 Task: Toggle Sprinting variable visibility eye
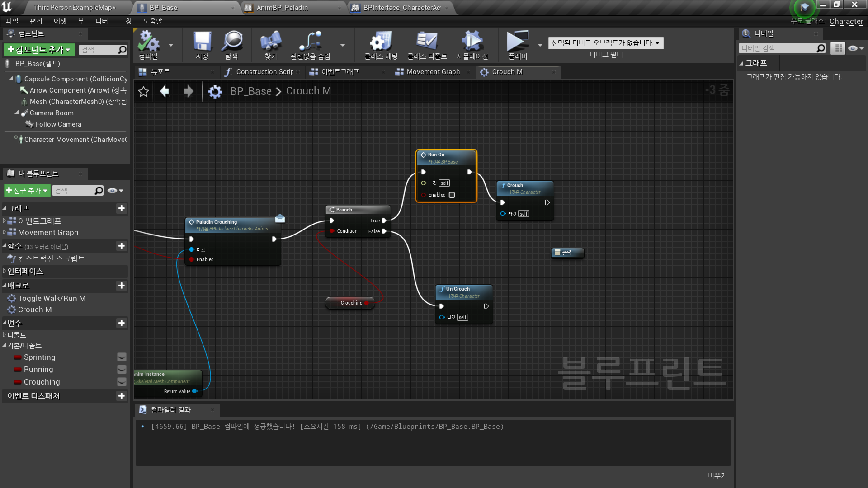(122, 357)
